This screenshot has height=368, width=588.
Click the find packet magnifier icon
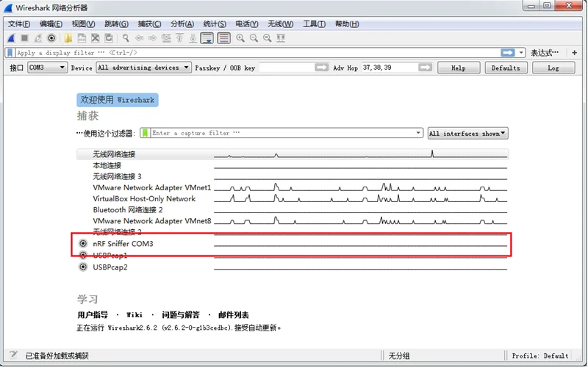point(126,38)
